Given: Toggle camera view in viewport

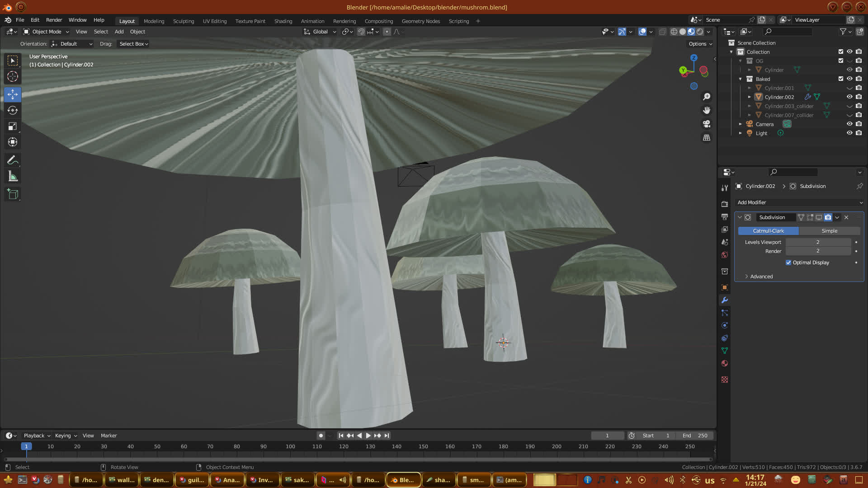Looking at the screenshot, I should pos(707,124).
